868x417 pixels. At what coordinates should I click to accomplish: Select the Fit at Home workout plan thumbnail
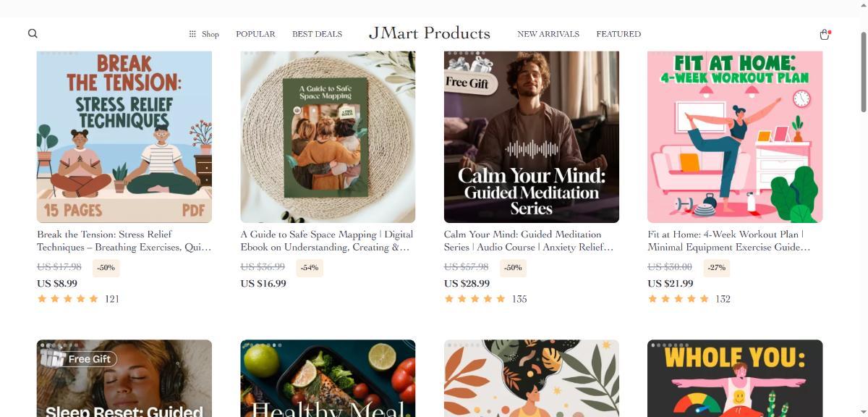point(735,137)
